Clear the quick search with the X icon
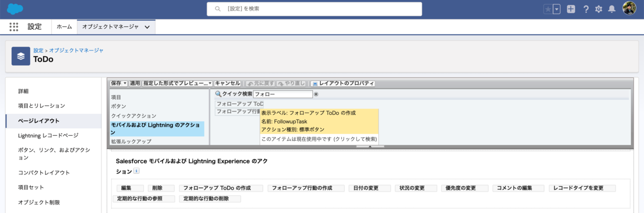 pos(316,94)
